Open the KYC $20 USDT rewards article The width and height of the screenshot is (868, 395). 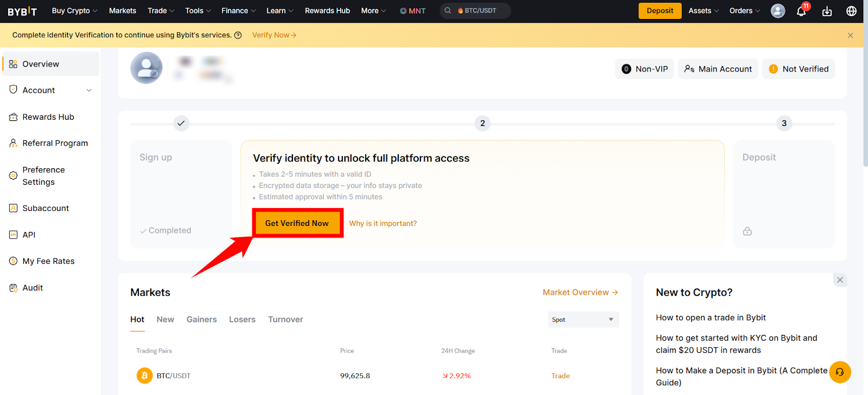point(736,344)
